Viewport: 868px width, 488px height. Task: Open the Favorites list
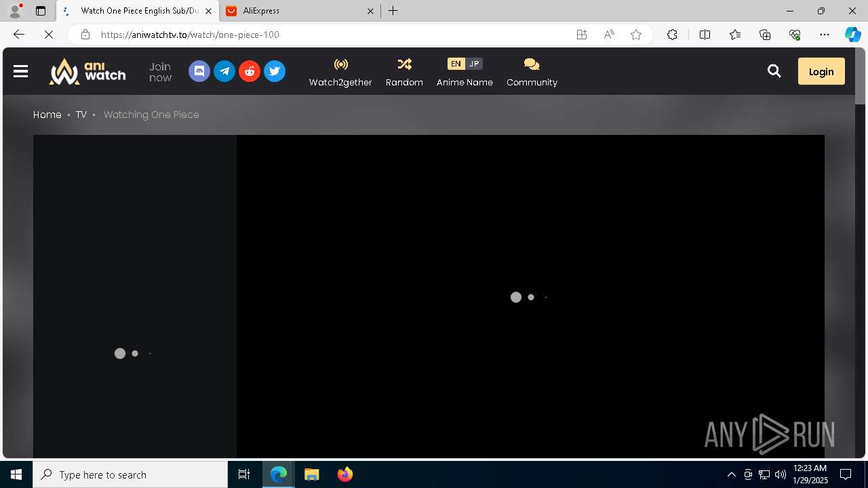pos(735,35)
